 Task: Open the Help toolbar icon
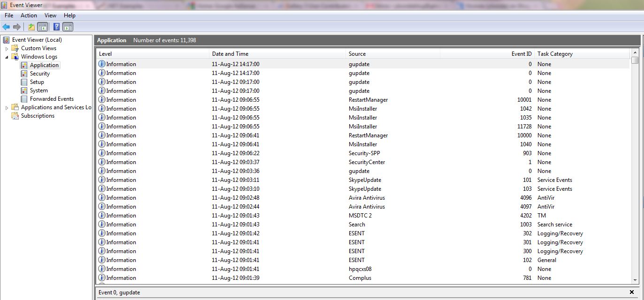pyautogui.click(x=56, y=27)
